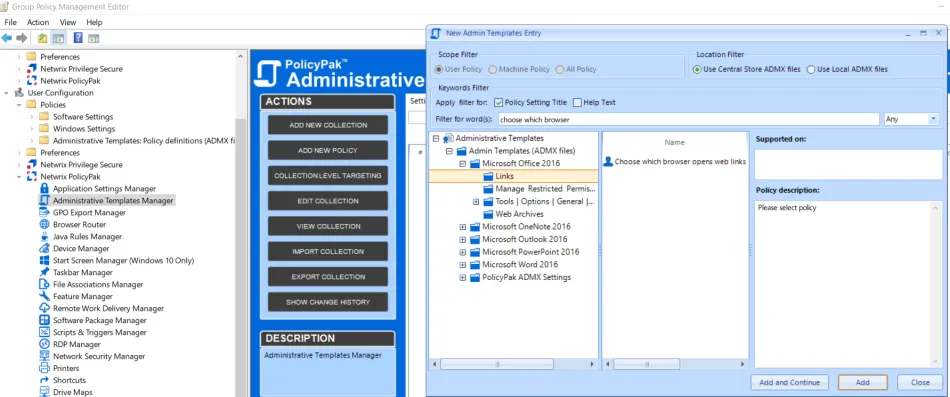Uncheck the Policy Setting Title checkbox

tap(499, 102)
